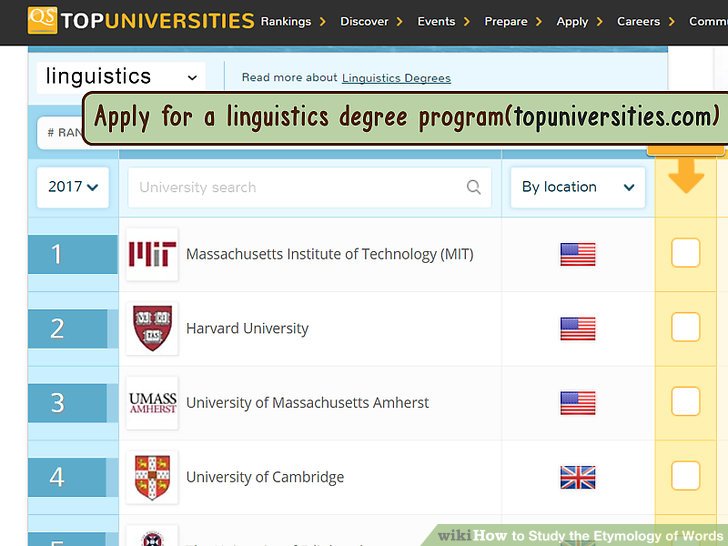Click the US flag beside MIT
The width and height of the screenshot is (728, 546).
[577, 254]
